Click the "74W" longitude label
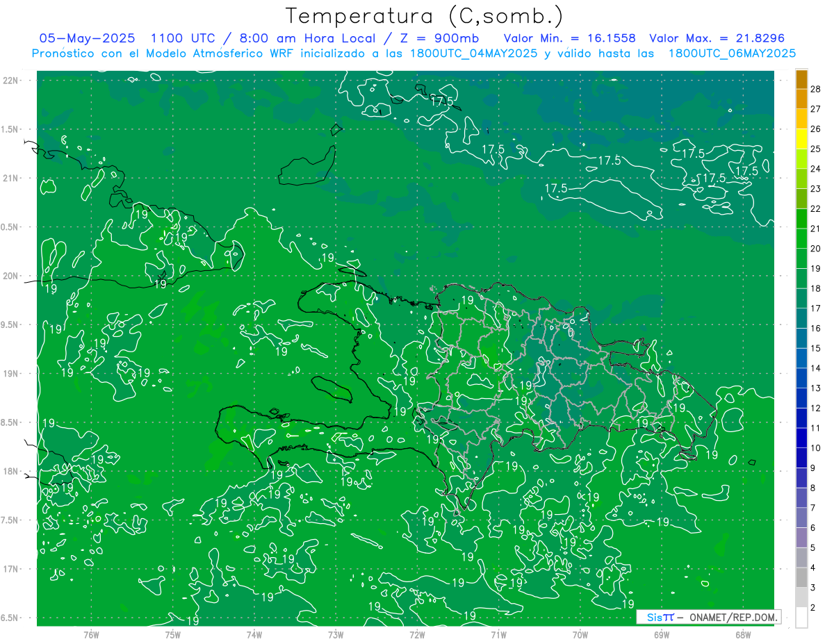The height and width of the screenshot is (644, 834). click(254, 635)
